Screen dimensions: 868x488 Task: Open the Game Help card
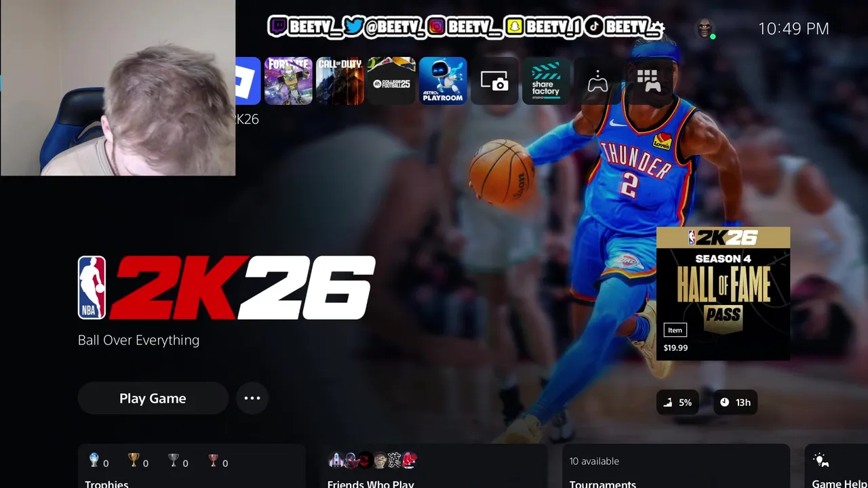pyautogui.click(x=836, y=466)
